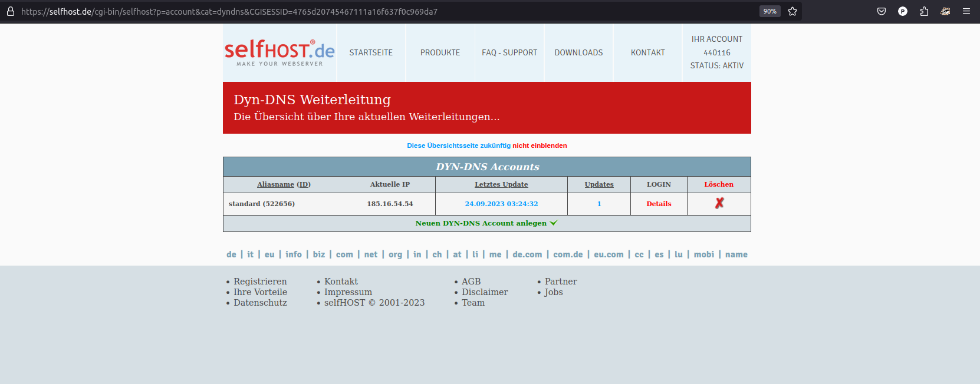Open the Pocket save icon
This screenshot has width=980, height=384.
(x=882, y=11)
